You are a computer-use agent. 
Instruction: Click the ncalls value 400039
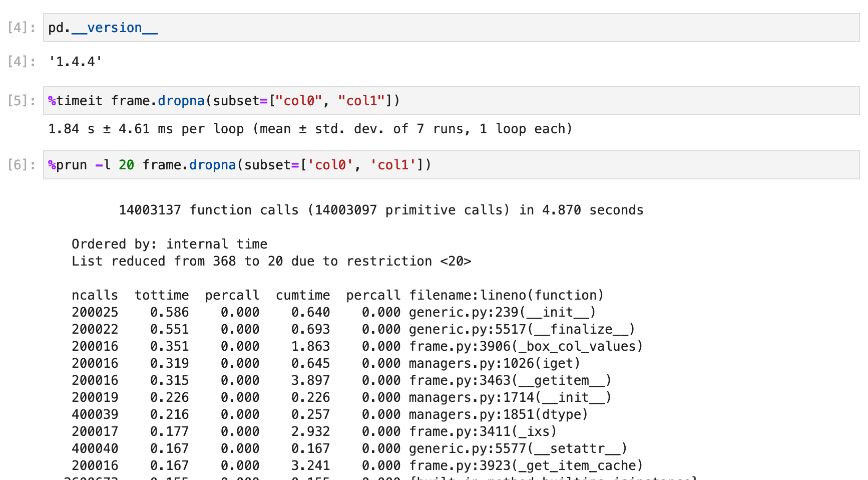point(95,414)
